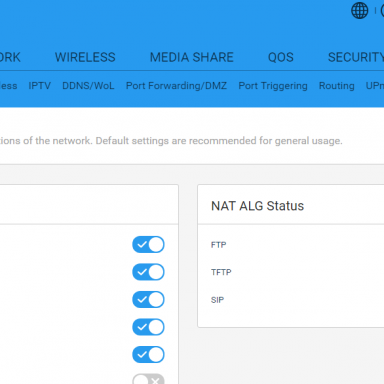Click the SIP label

point(217,300)
